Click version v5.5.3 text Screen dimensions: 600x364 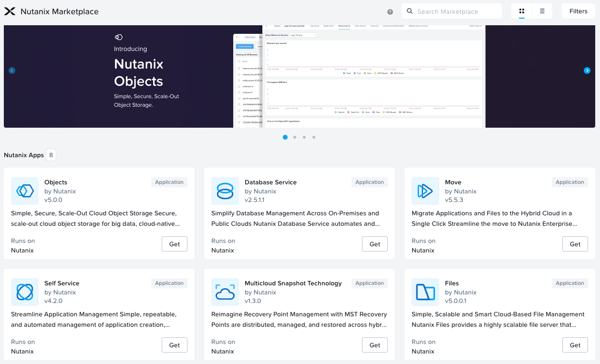454,200
